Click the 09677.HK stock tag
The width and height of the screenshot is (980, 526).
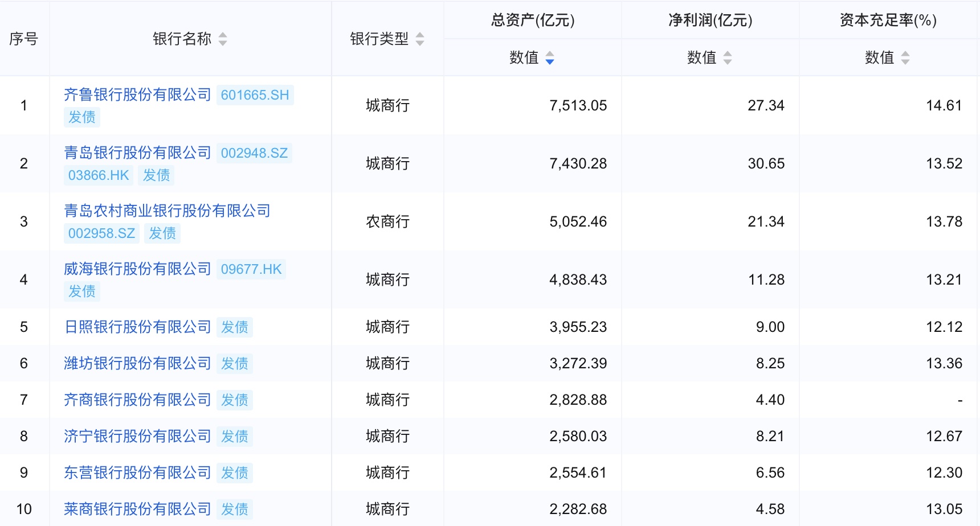point(251,269)
